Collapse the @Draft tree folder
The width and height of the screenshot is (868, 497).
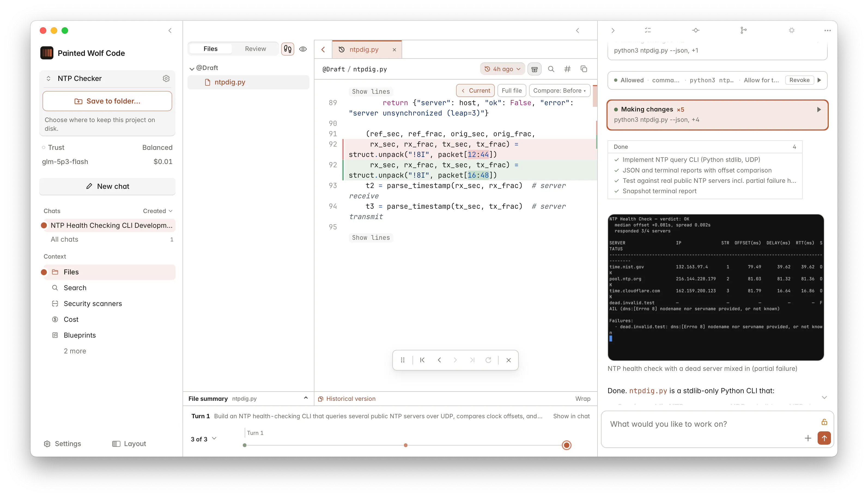(x=192, y=68)
